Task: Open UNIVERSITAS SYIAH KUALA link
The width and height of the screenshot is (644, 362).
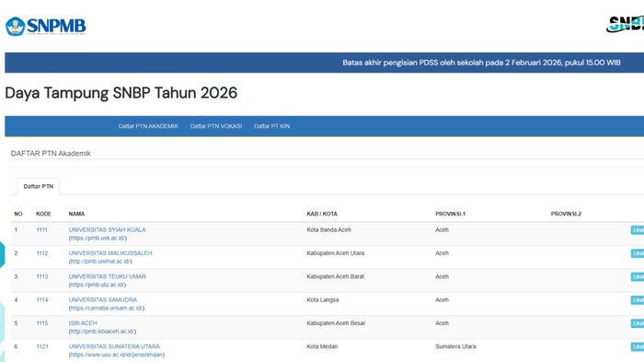Action: click(x=108, y=229)
